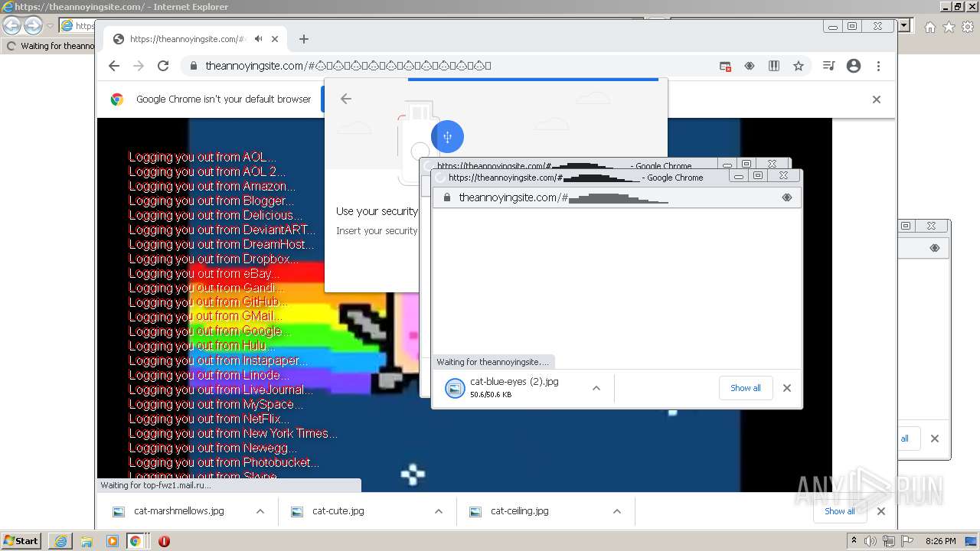
Task: Click the main Chrome address bar URL
Action: [x=348, y=66]
